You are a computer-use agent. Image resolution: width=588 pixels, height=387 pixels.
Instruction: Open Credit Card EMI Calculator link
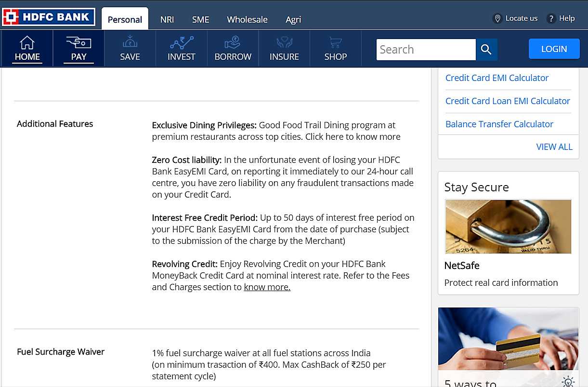pyautogui.click(x=497, y=78)
